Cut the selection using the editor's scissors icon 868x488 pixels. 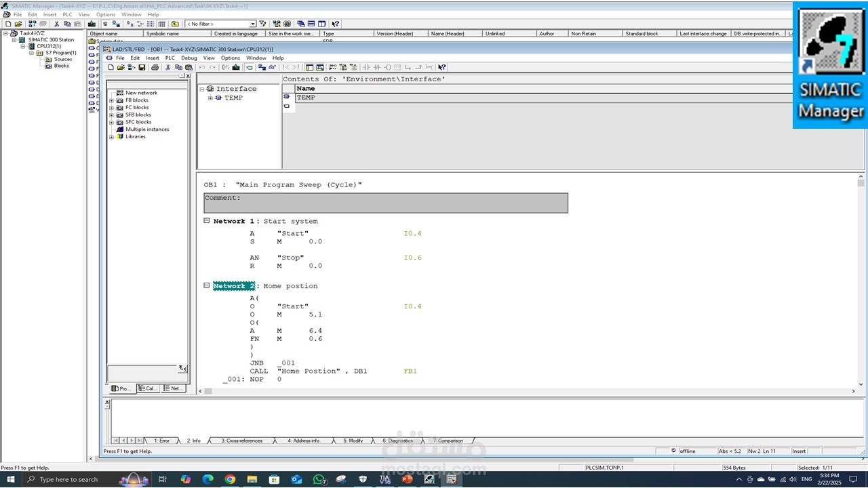[x=167, y=67]
